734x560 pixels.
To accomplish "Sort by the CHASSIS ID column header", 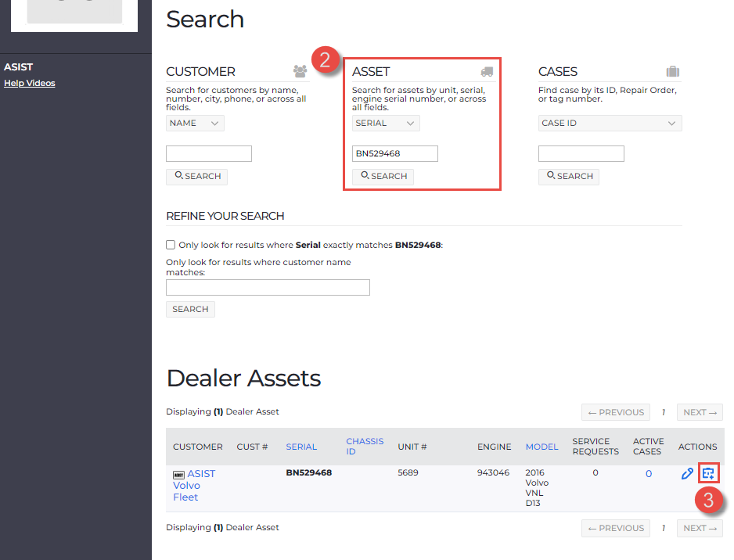I will click(x=365, y=447).
